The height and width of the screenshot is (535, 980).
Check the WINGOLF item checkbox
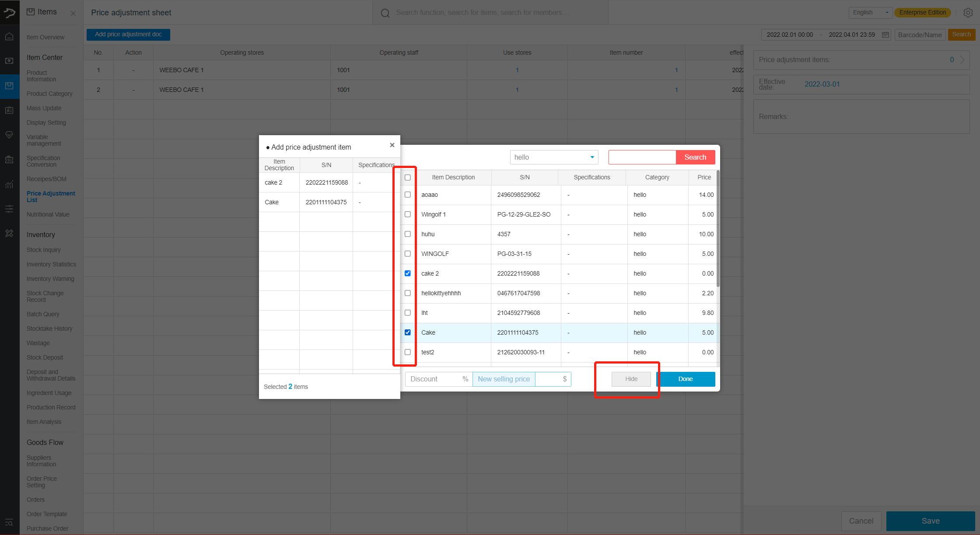(408, 254)
